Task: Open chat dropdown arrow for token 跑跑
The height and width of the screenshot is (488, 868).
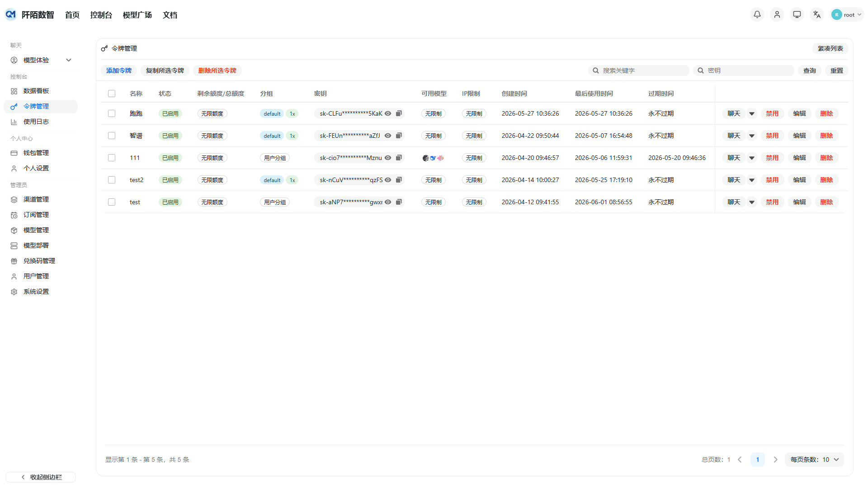Action: pyautogui.click(x=752, y=114)
